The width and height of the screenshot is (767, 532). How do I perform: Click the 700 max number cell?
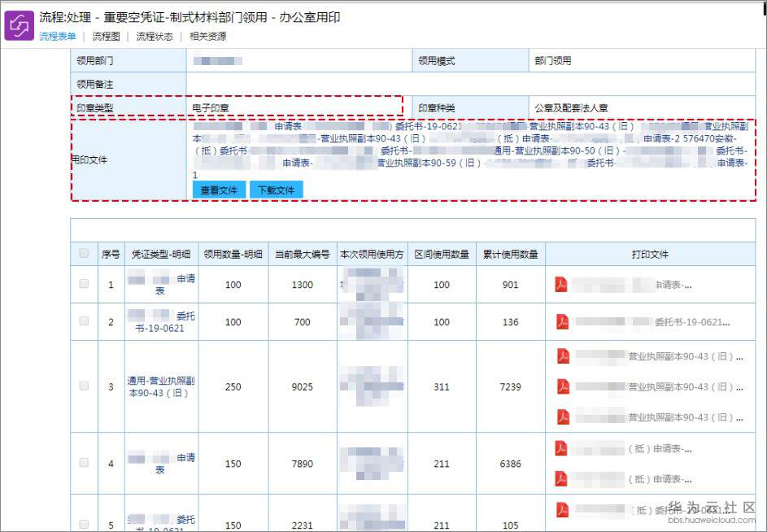(x=303, y=322)
